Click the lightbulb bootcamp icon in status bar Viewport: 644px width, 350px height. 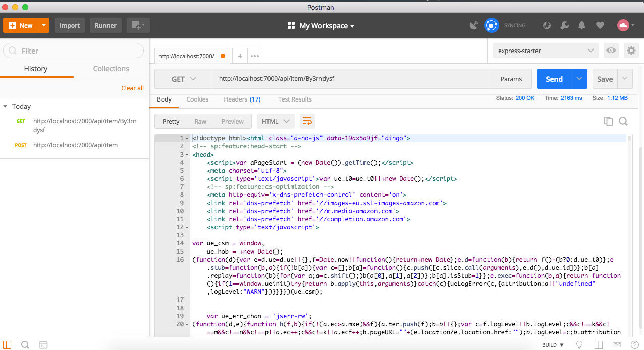pos(580,345)
